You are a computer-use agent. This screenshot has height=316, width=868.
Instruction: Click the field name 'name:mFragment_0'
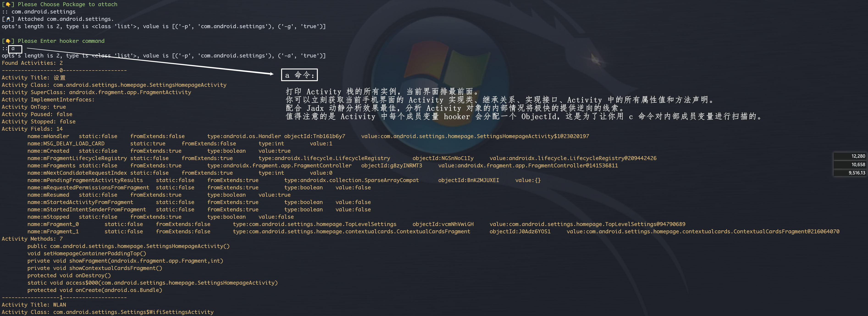coord(53,224)
